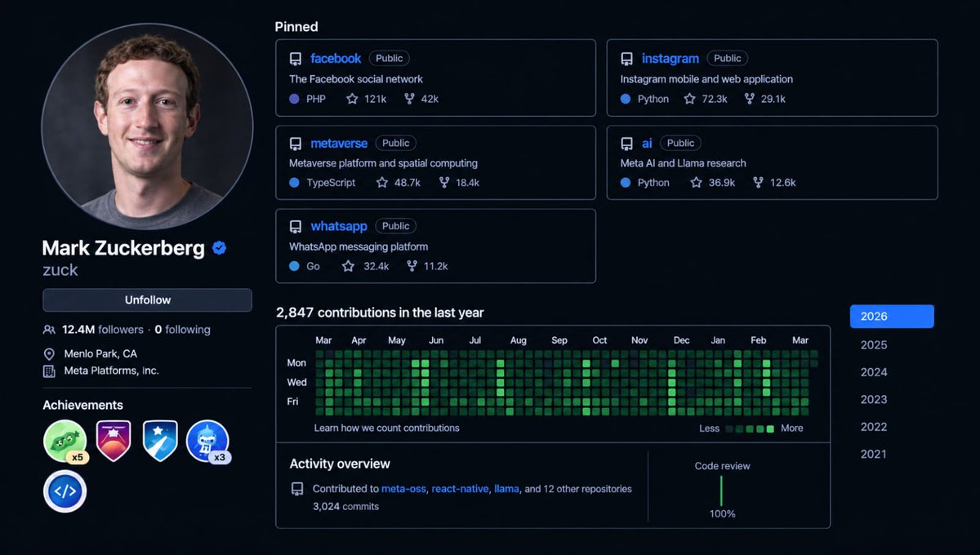The image size is (980, 555).
Task: Open the robot achievement badge marked x3
Action: click(x=208, y=442)
